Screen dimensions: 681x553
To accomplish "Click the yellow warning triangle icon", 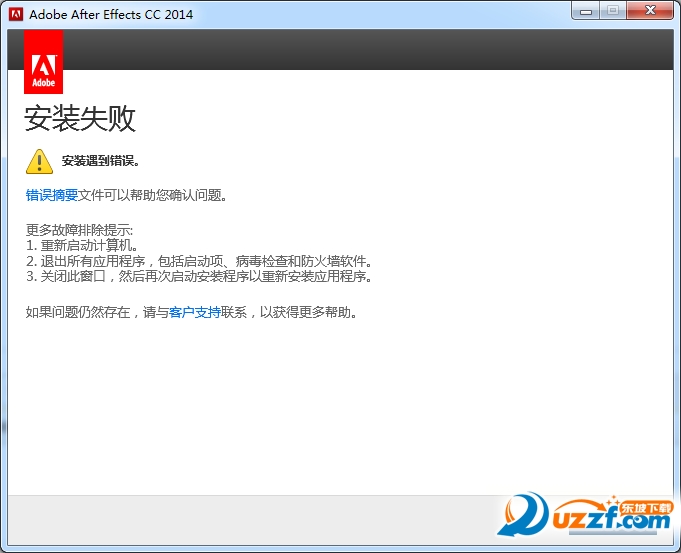I will (40, 161).
